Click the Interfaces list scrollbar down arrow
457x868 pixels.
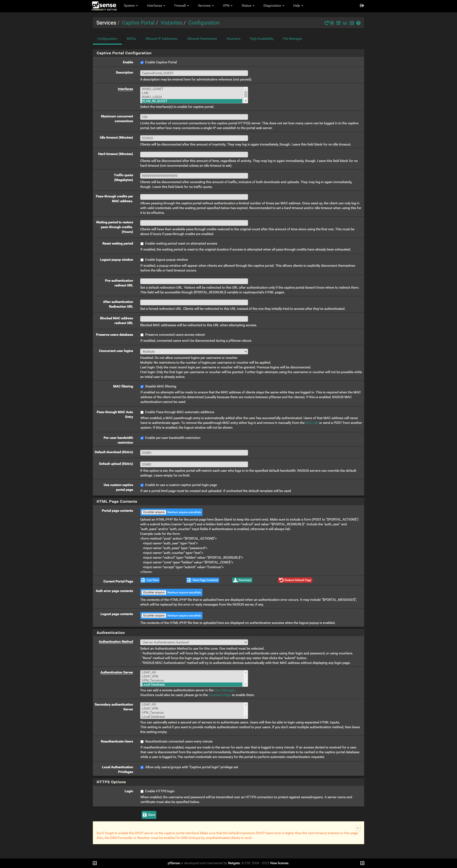[x=245, y=101]
